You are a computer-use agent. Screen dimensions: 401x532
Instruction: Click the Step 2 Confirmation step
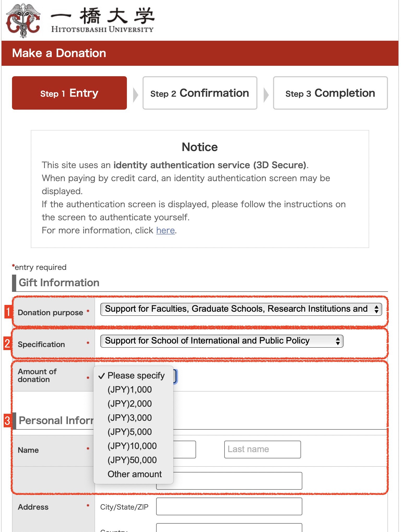point(200,93)
